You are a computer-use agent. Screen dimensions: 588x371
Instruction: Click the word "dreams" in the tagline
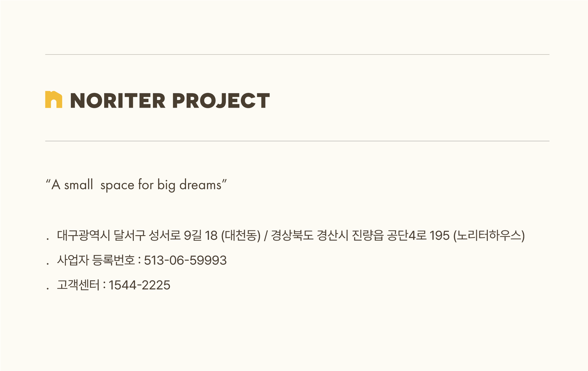(200, 185)
